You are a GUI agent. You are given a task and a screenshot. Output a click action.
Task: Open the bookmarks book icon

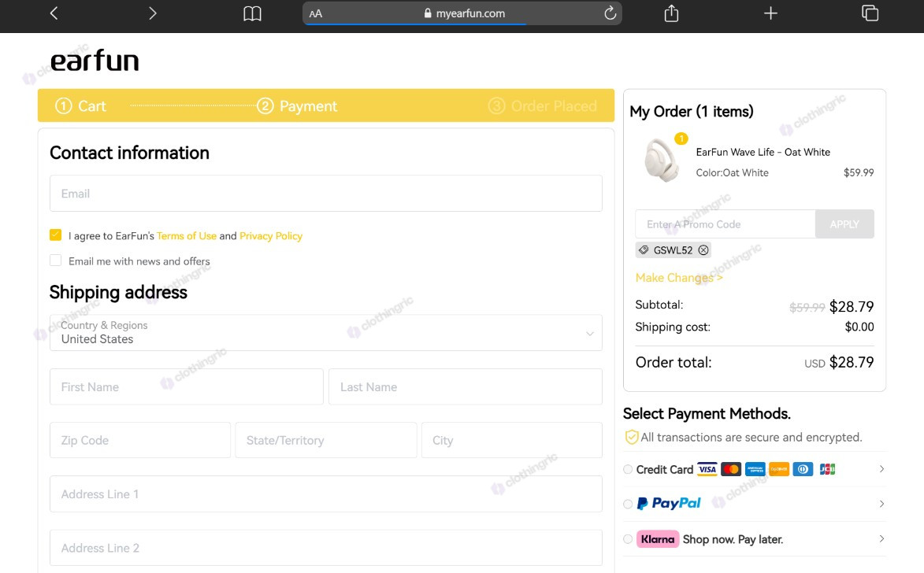252,13
